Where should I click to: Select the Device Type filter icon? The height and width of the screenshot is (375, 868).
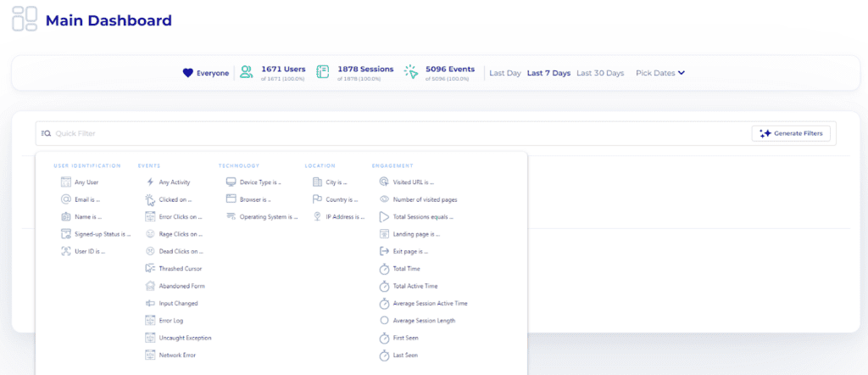(x=231, y=182)
